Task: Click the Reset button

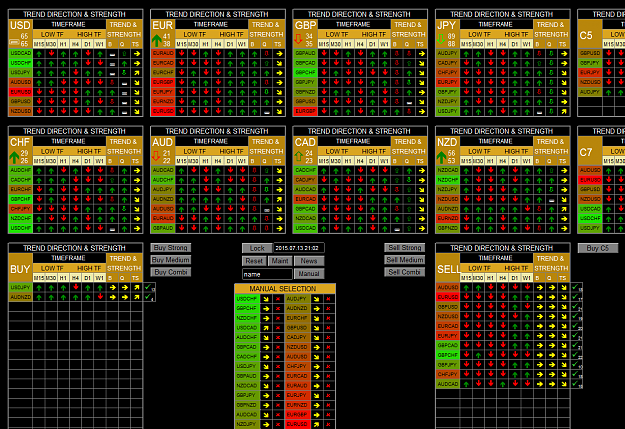Action: tap(254, 261)
